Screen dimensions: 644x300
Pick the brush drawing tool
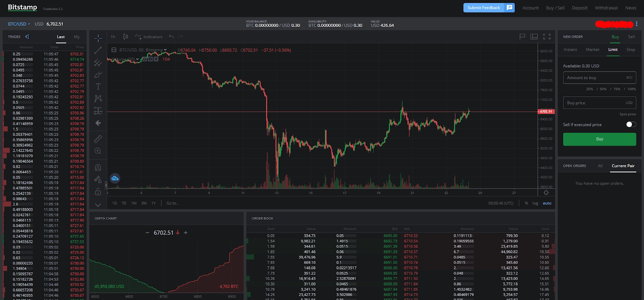(x=98, y=75)
